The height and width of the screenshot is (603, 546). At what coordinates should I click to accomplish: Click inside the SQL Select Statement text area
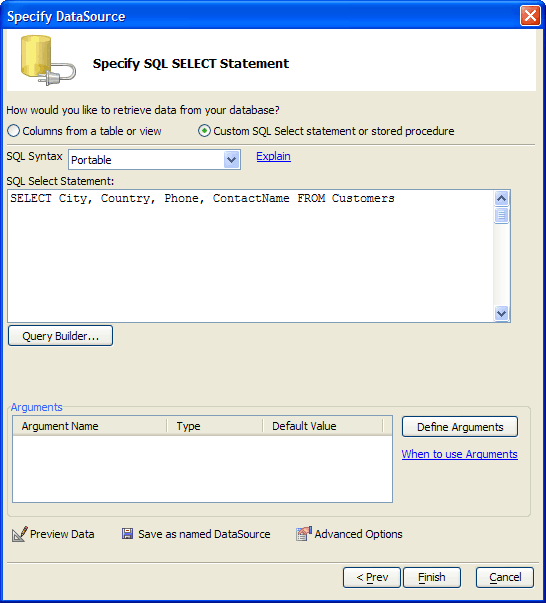click(x=250, y=256)
